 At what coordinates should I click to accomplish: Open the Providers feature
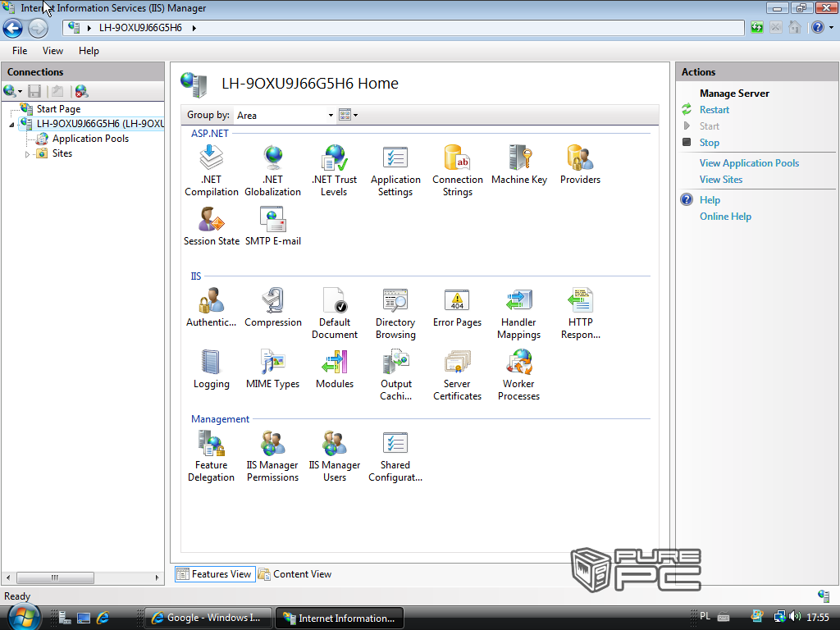580,164
